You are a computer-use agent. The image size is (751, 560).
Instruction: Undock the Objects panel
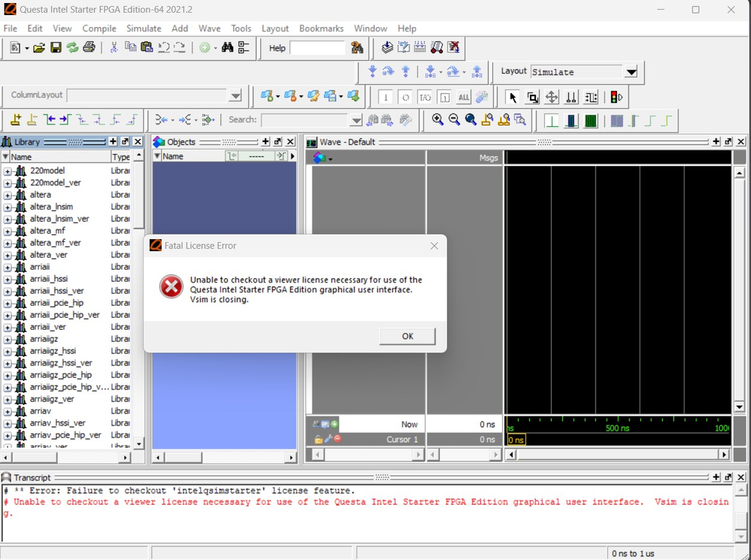pos(278,141)
